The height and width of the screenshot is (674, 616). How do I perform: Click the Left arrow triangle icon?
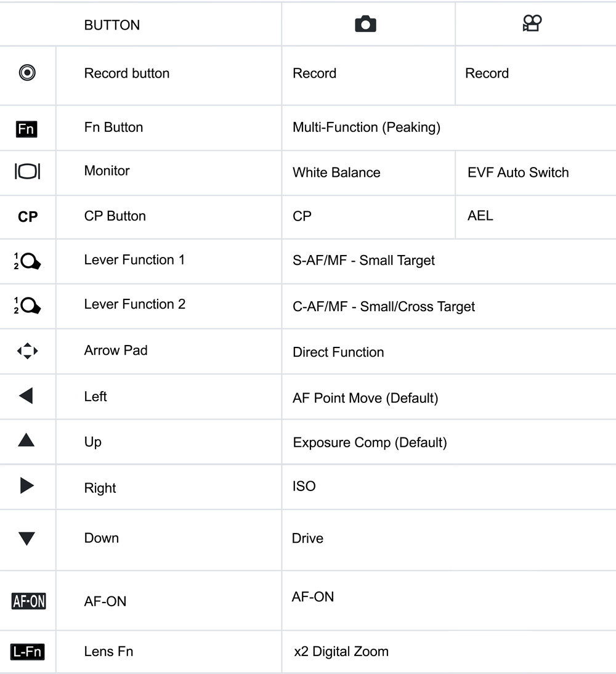[x=26, y=396]
